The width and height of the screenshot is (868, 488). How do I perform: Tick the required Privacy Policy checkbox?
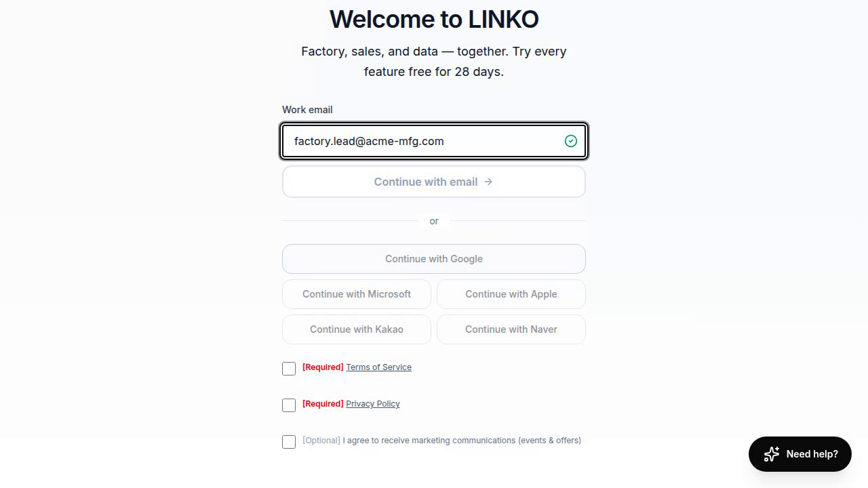click(x=289, y=405)
